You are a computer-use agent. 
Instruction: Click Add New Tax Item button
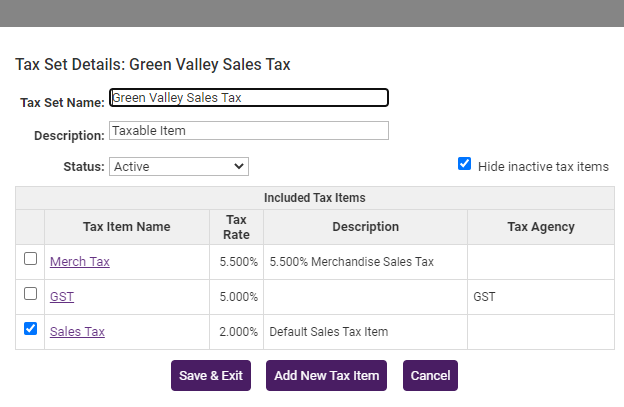[326, 376]
